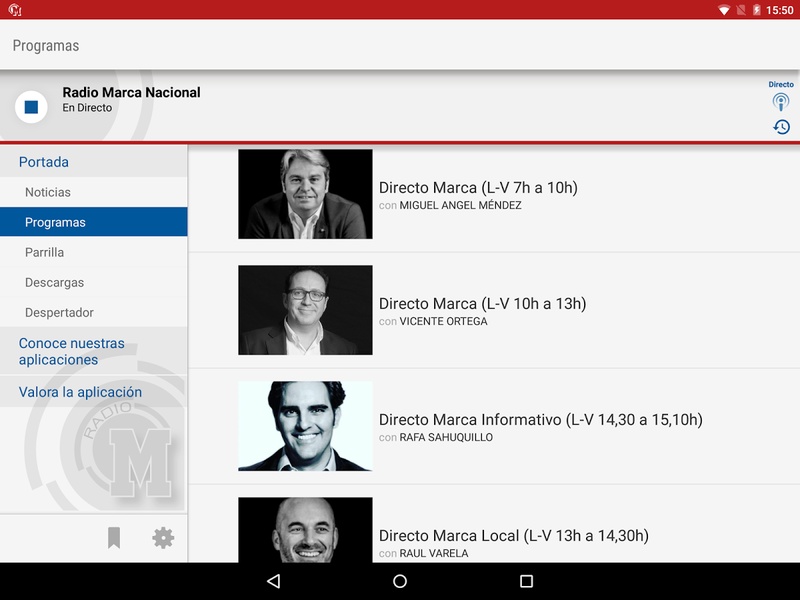Select Directo Marca Informativo program title
Screen dimensions: 800x600
point(541,420)
